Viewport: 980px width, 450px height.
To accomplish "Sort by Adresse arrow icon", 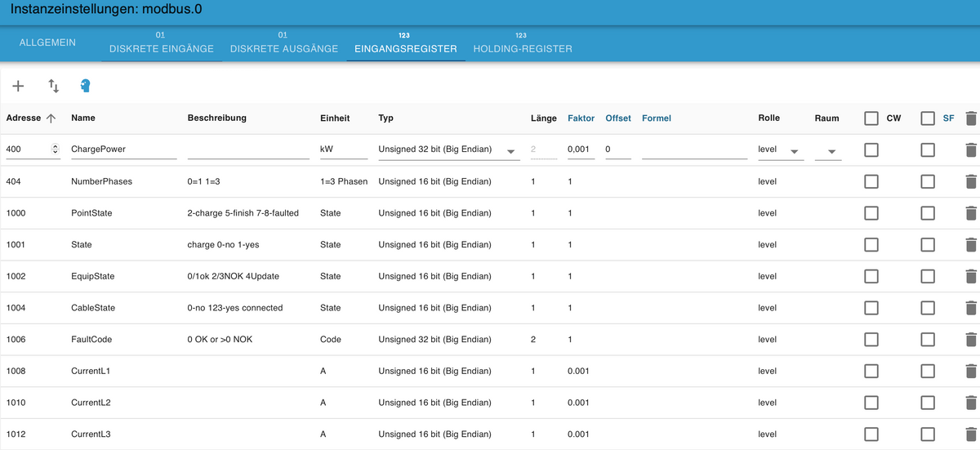I will (x=51, y=118).
